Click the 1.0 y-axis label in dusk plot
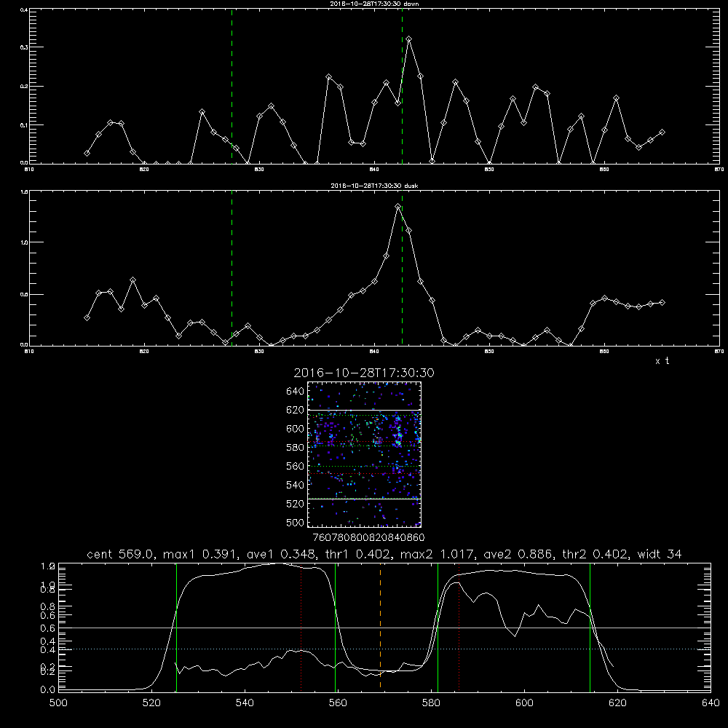Screen dimensions: 728x728 (24, 242)
